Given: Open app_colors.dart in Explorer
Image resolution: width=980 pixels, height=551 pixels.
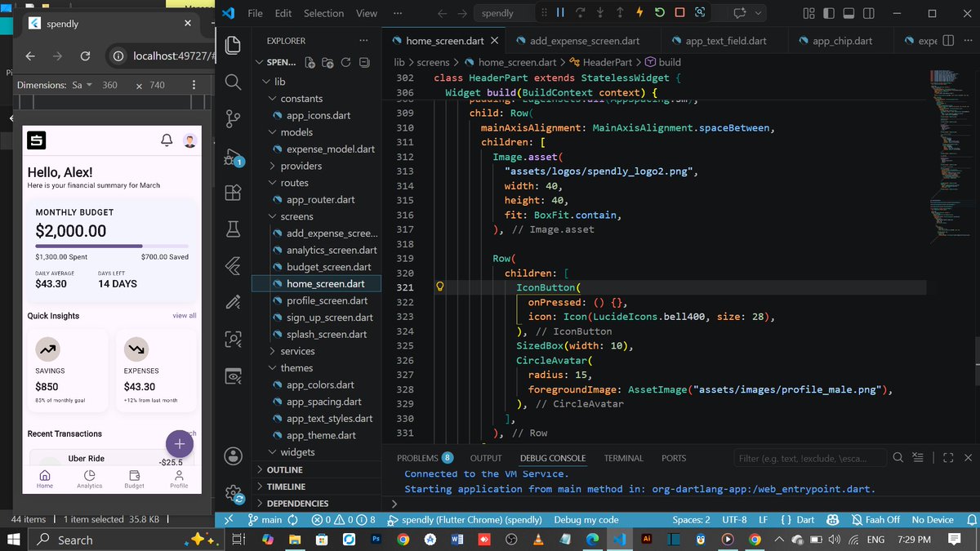Looking at the screenshot, I should click(x=320, y=384).
